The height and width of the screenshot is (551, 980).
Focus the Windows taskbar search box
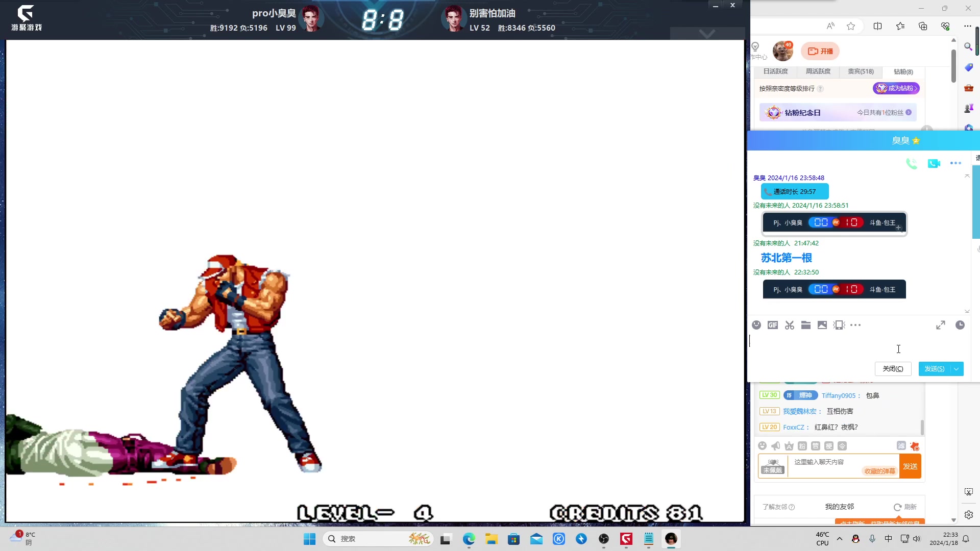378,539
